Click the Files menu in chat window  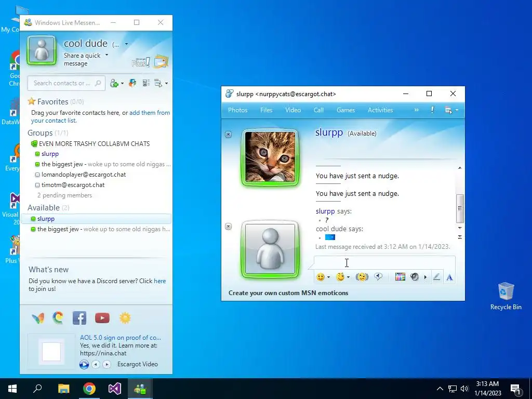(267, 110)
